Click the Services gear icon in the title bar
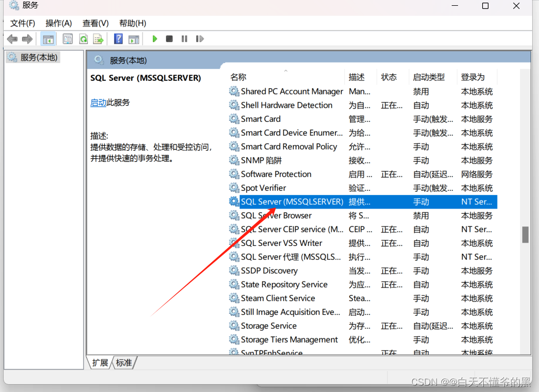539x392 pixels. click(x=14, y=5)
